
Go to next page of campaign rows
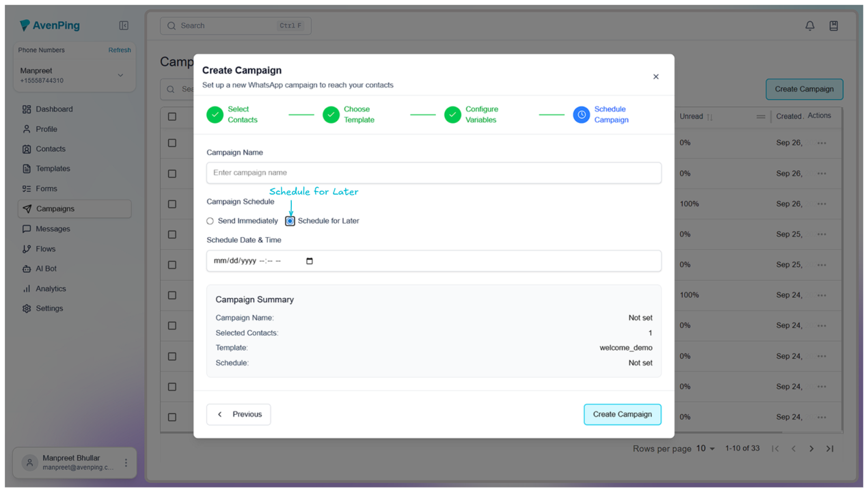[811, 449]
